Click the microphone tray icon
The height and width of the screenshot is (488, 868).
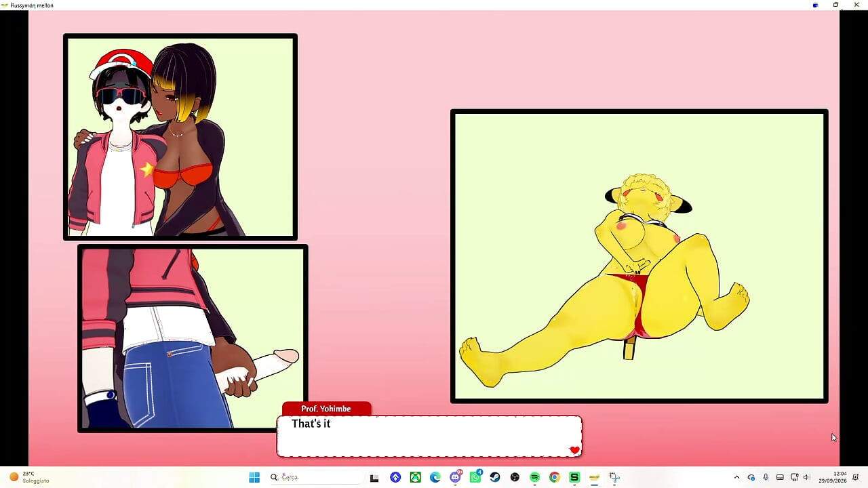pyautogui.click(x=766, y=477)
